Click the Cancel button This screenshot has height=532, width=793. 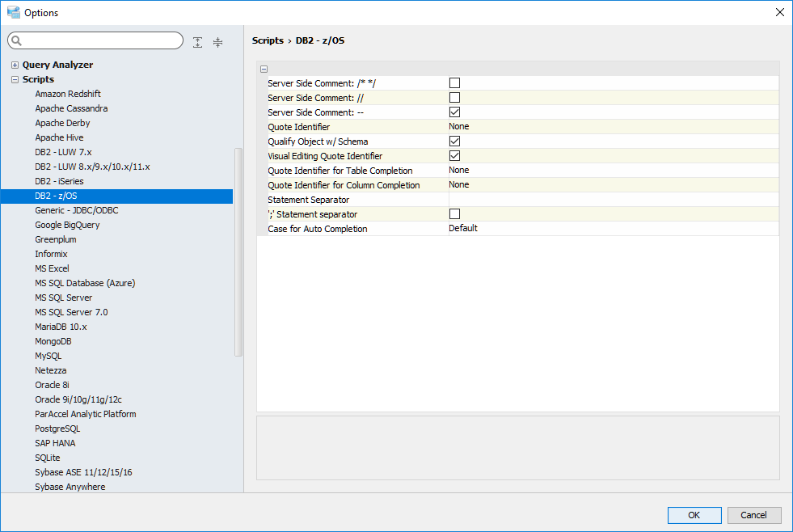coord(753,515)
